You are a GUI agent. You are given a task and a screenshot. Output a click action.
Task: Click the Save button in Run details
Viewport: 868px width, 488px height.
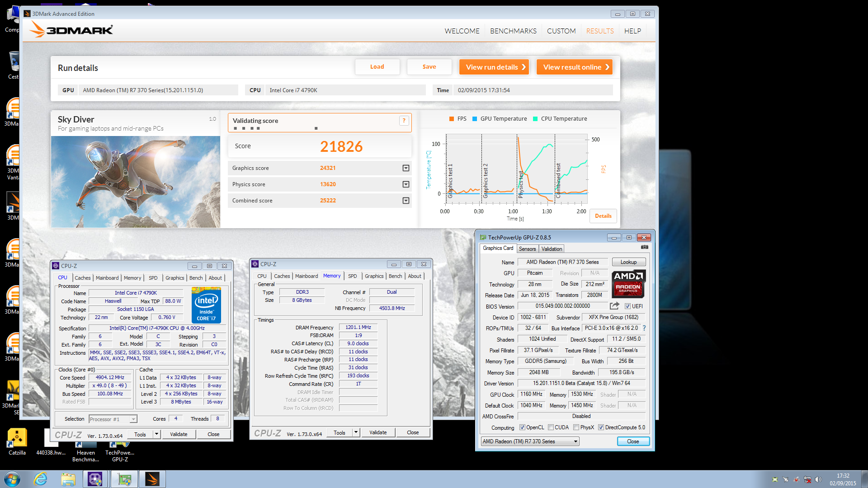point(429,67)
